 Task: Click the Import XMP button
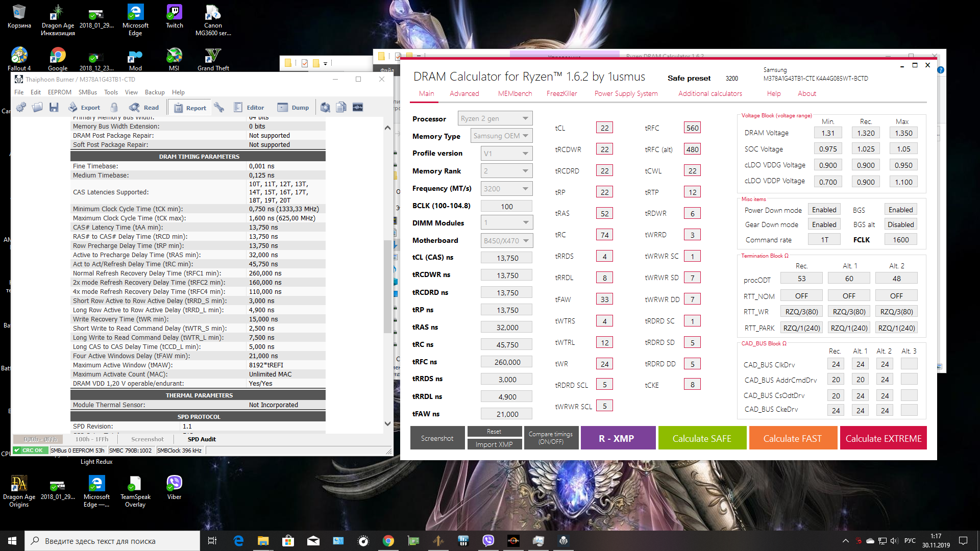pyautogui.click(x=494, y=444)
